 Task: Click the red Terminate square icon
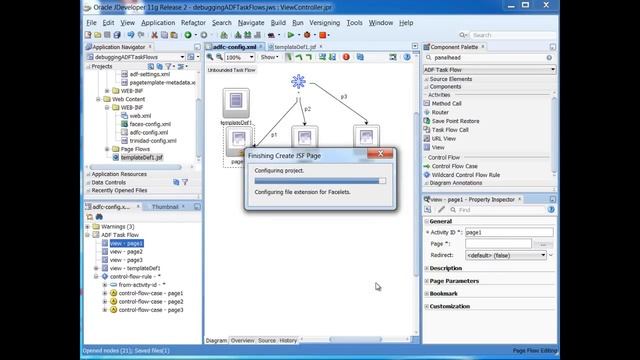322,35
